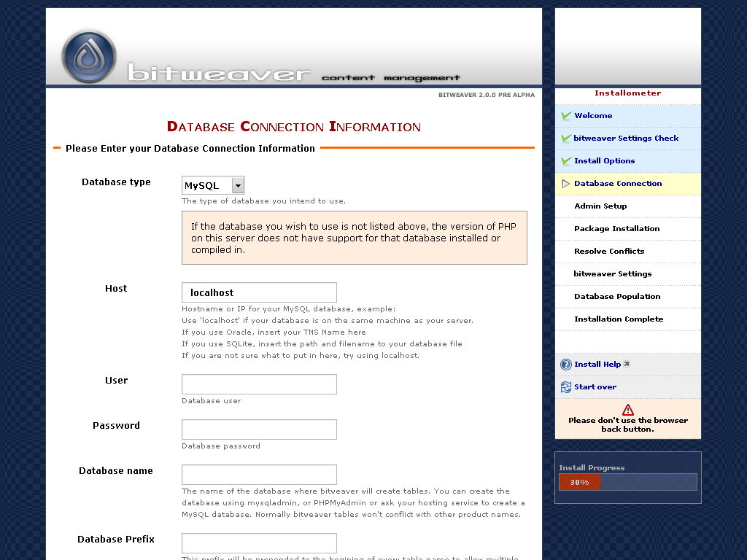Select the bitweaver Settings step
The height and width of the screenshot is (560, 747).
pos(612,274)
